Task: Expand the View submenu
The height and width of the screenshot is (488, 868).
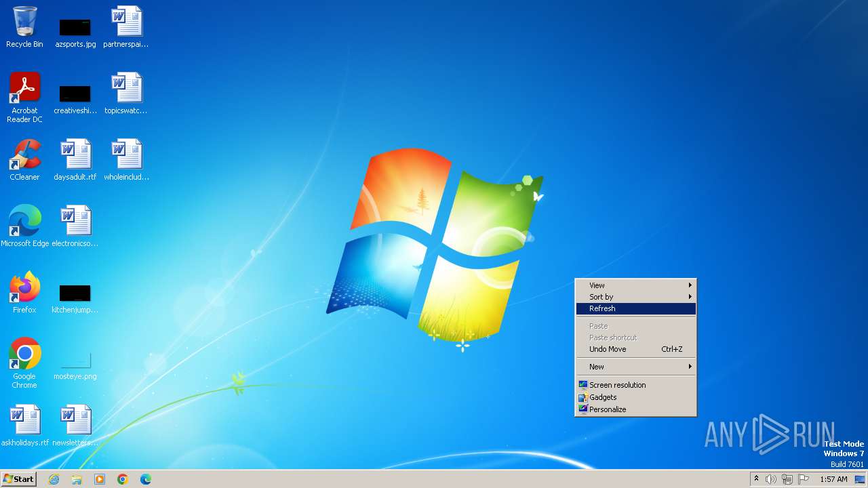Action: click(x=635, y=285)
